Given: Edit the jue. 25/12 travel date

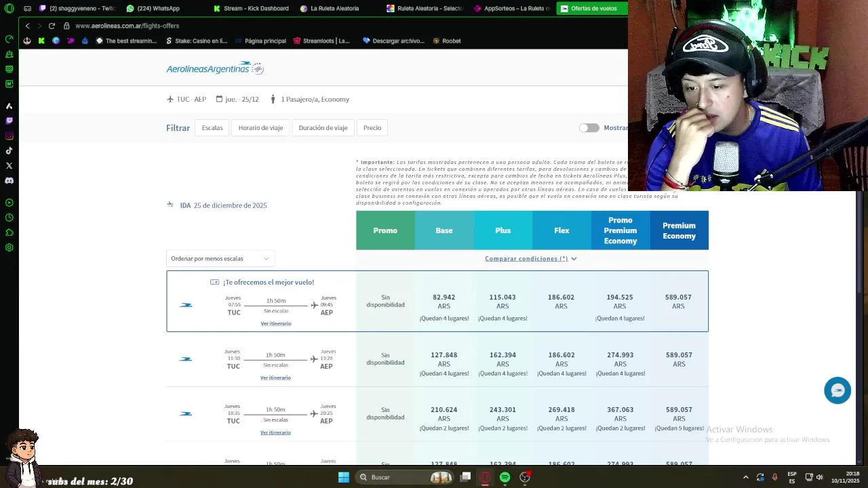Looking at the screenshot, I should pos(237,99).
